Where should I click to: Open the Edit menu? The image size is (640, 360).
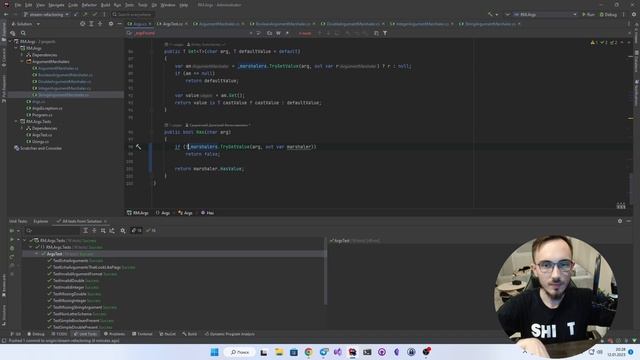tap(28, 5)
